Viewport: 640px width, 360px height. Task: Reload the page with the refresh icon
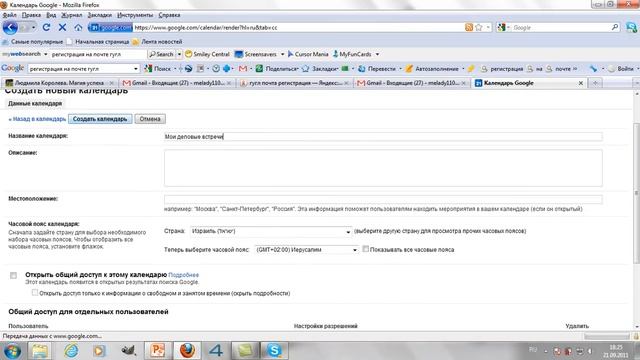[46, 27]
